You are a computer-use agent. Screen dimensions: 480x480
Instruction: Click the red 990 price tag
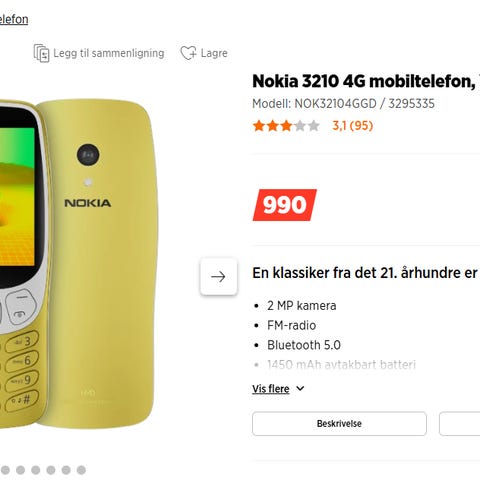click(x=284, y=205)
